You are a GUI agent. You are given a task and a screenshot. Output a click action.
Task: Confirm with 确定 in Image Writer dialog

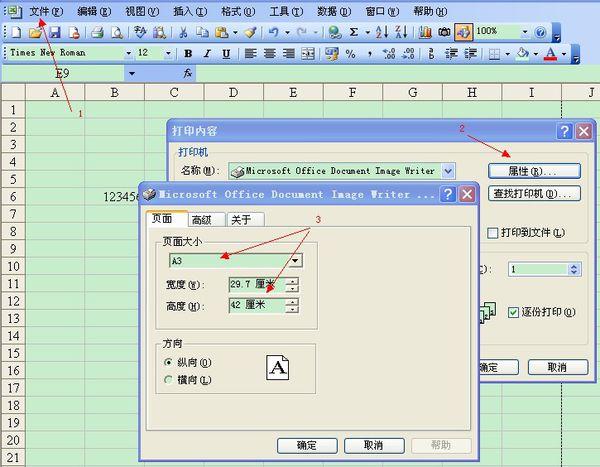pyautogui.click(x=307, y=446)
